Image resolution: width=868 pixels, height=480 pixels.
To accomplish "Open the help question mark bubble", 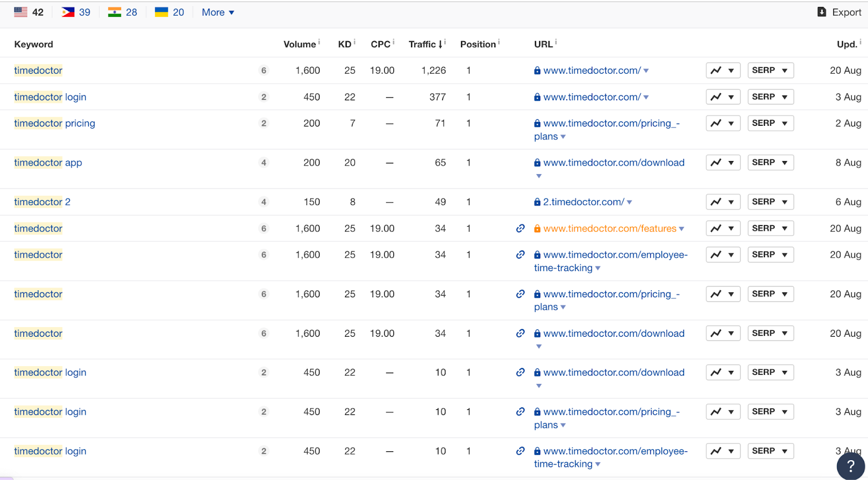I will tap(851, 465).
